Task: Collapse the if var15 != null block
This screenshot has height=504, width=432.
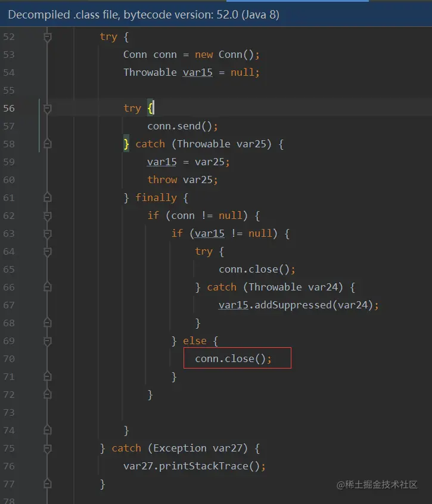Action: [47, 234]
